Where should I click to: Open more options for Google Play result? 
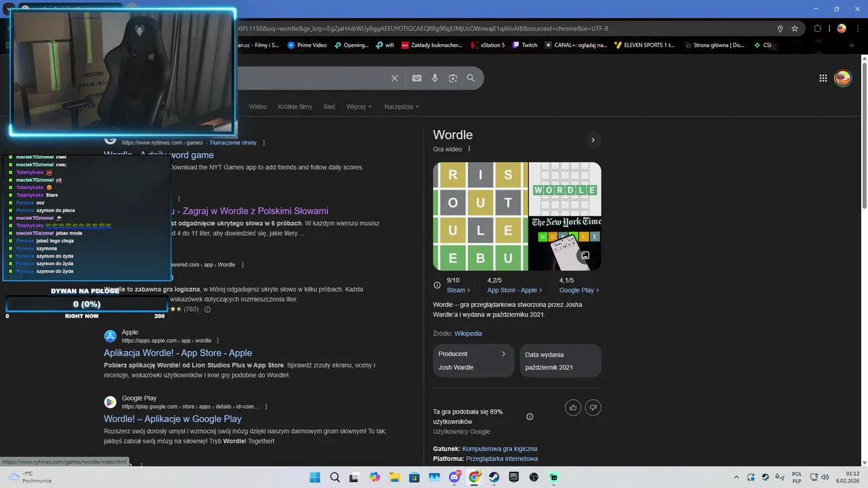click(x=266, y=407)
